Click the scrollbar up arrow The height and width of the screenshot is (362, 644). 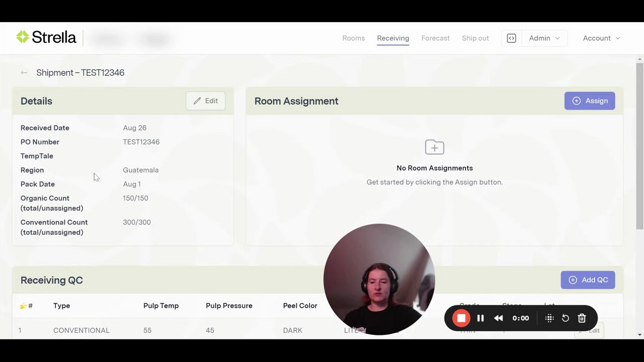pos(639,59)
